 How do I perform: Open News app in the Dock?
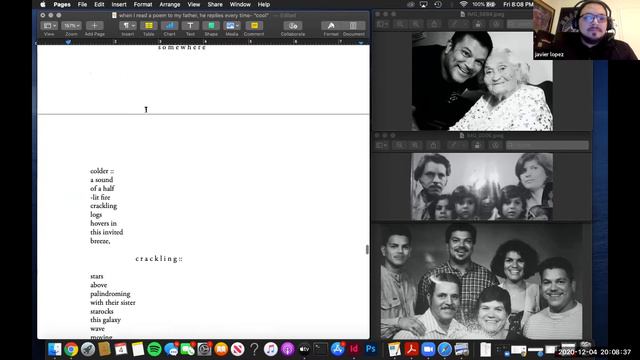point(238,349)
